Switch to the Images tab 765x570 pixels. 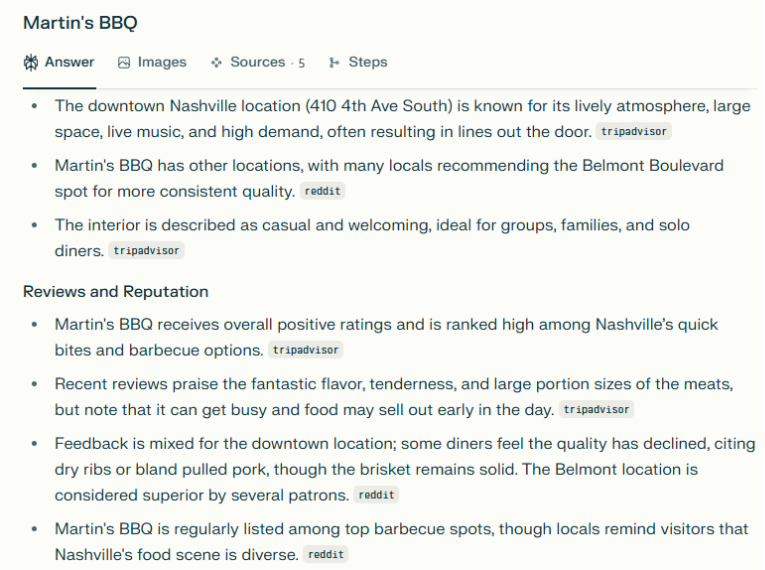[x=161, y=62]
